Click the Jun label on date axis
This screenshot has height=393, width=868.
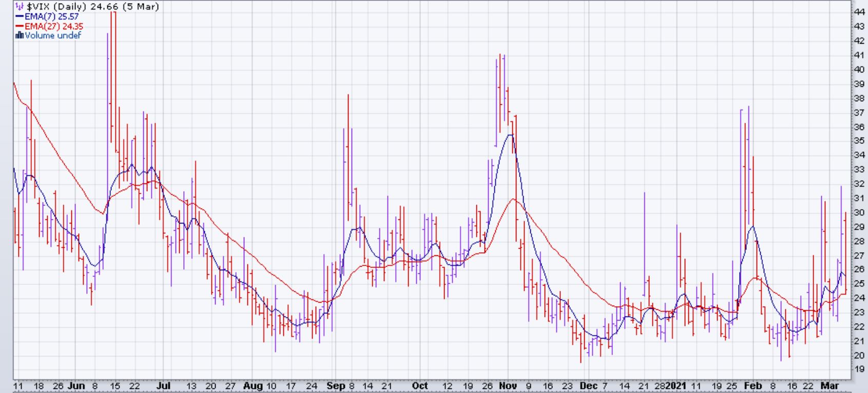(x=76, y=386)
